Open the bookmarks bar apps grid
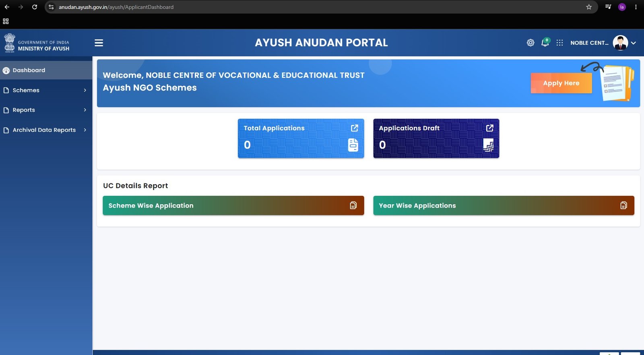The height and width of the screenshot is (355, 644). pos(6,21)
